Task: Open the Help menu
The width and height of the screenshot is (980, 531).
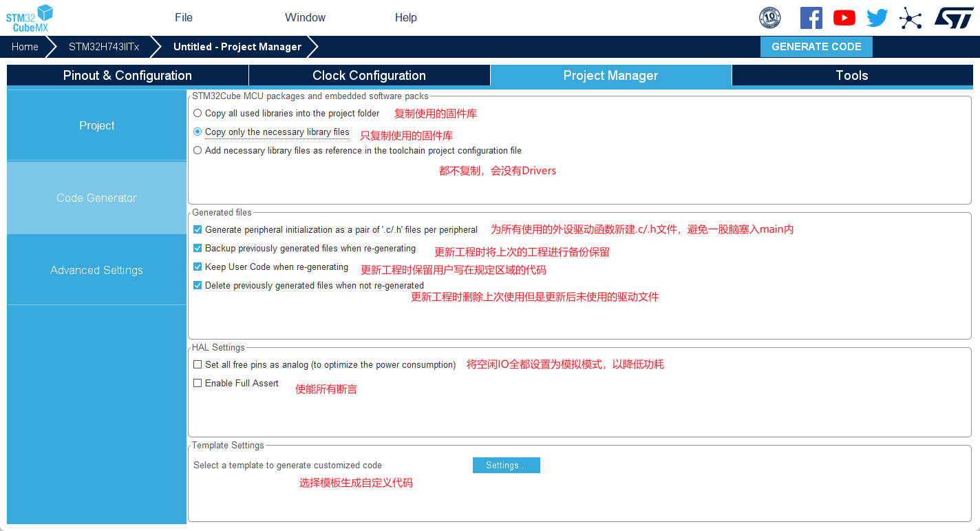Action: [x=406, y=17]
